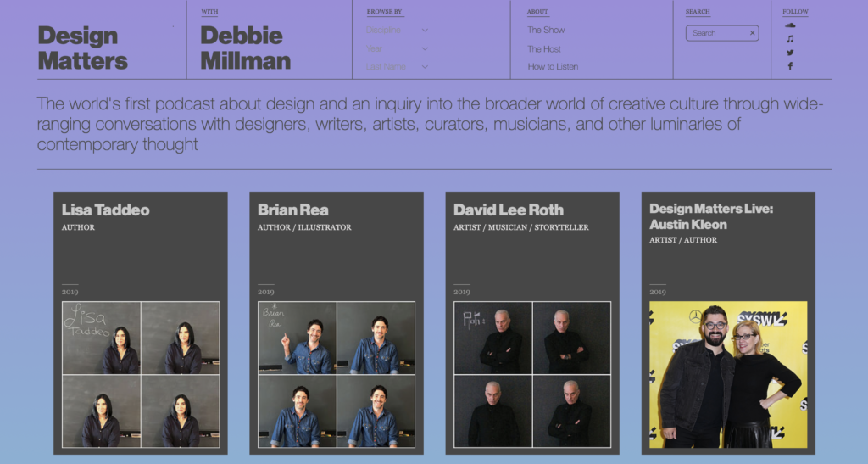The width and height of the screenshot is (868, 464).
Task: Expand the Last Name dropdown
Action: 397,66
